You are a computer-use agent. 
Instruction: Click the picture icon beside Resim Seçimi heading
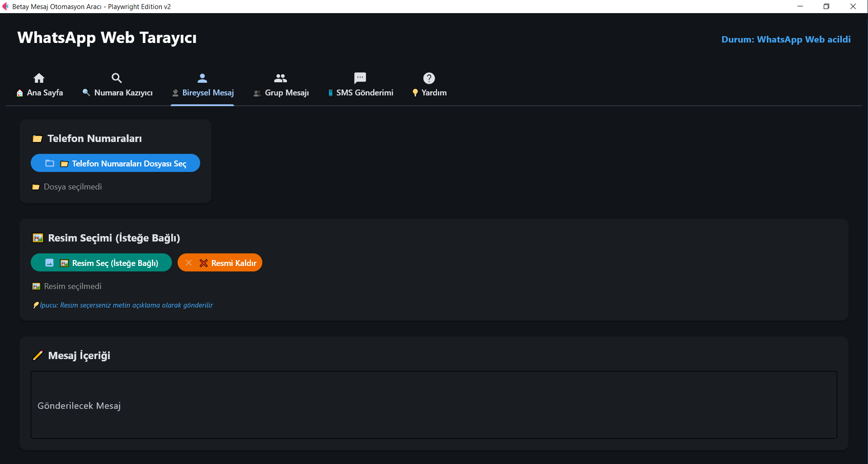coord(38,238)
